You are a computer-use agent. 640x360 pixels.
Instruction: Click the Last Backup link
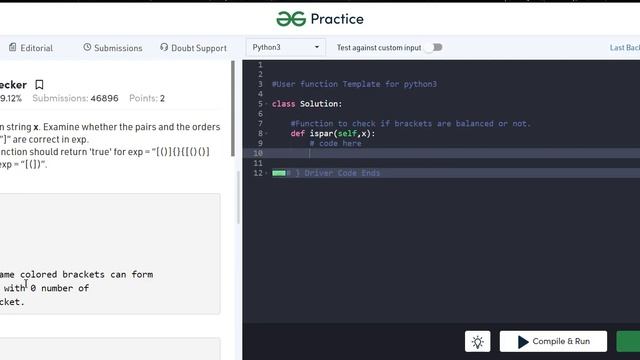click(624, 48)
